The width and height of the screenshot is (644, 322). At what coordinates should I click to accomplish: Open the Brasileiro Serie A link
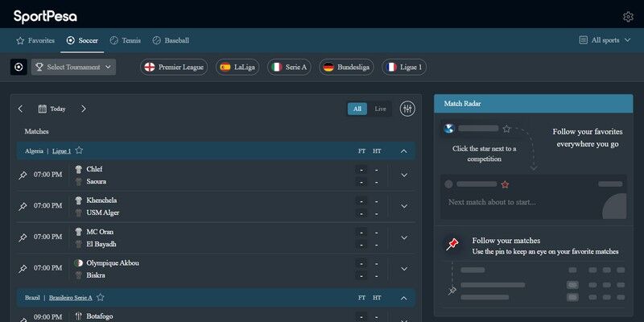[x=71, y=297]
